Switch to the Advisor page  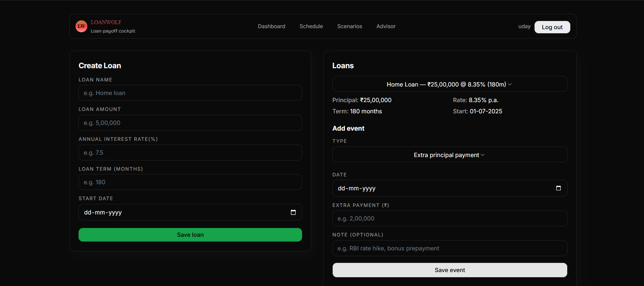pyautogui.click(x=386, y=26)
